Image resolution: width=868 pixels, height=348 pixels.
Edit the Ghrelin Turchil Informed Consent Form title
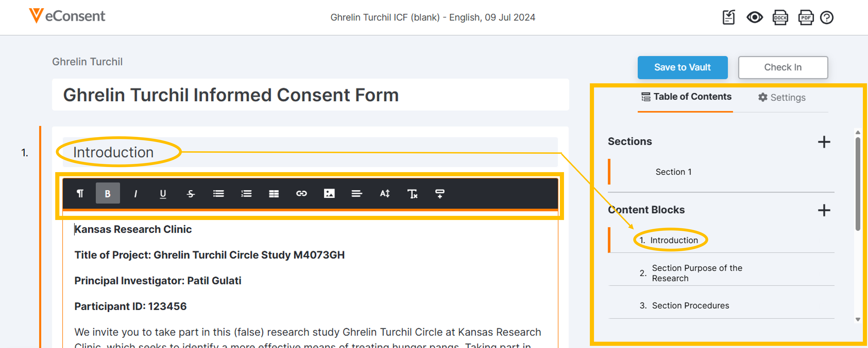coord(231,95)
